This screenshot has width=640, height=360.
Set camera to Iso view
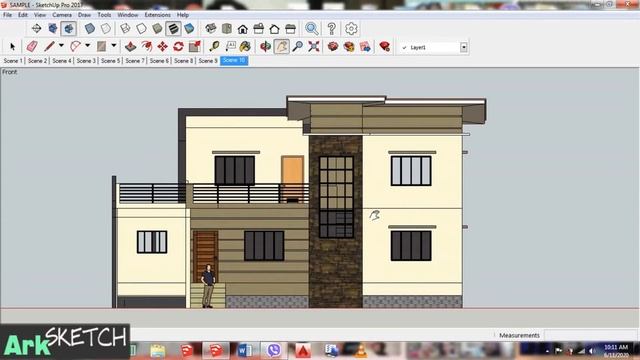point(211,29)
